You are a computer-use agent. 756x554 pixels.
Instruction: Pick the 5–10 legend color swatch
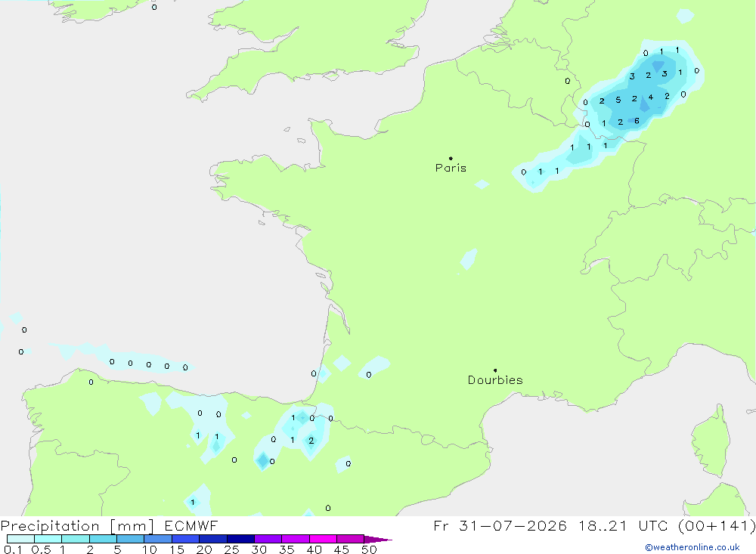click(x=131, y=539)
